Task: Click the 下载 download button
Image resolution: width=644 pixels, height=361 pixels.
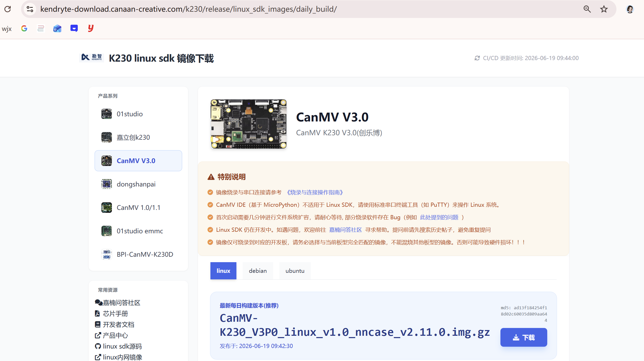Action: pos(524,337)
